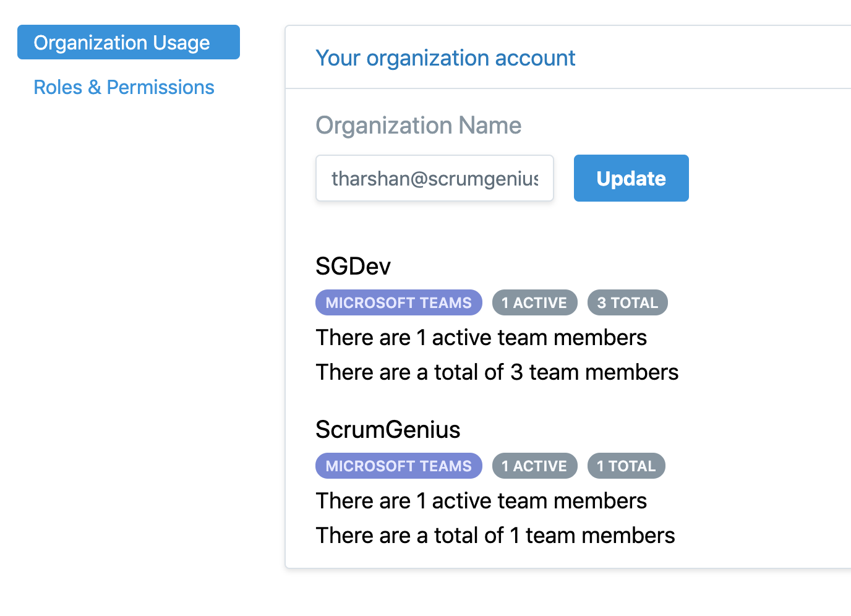The height and width of the screenshot is (616, 851).
Task: Click the 1 ACTIVE badge under ScrumGenius
Action: [x=534, y=466]
